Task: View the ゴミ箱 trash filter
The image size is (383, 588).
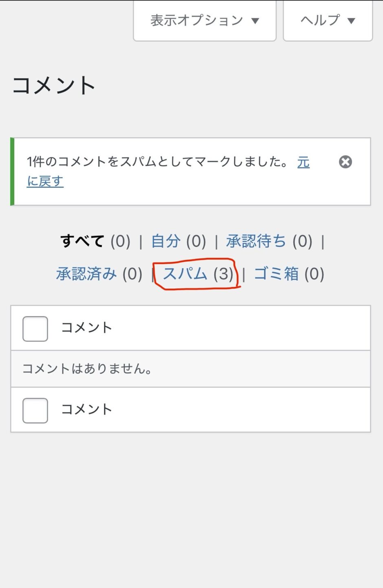Action: click(276, 274)
